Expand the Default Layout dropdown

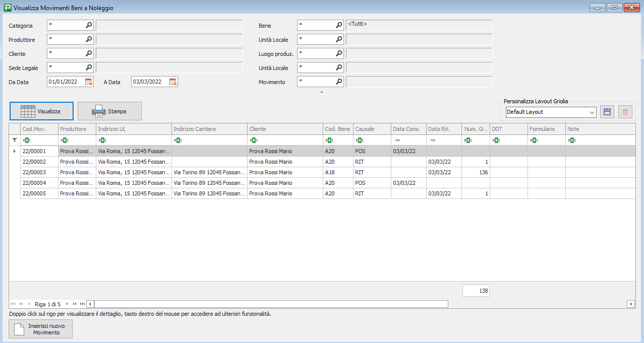[592, 112]
